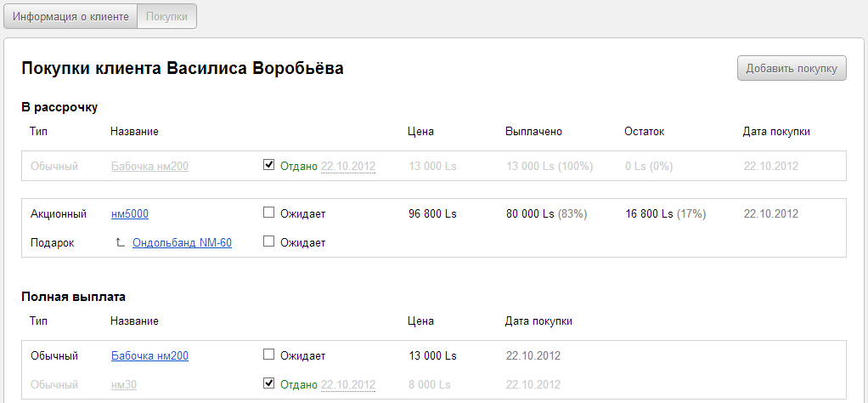868x403 pixels.
Task: Open the нм30 purchase link
Action: (124, 385)
